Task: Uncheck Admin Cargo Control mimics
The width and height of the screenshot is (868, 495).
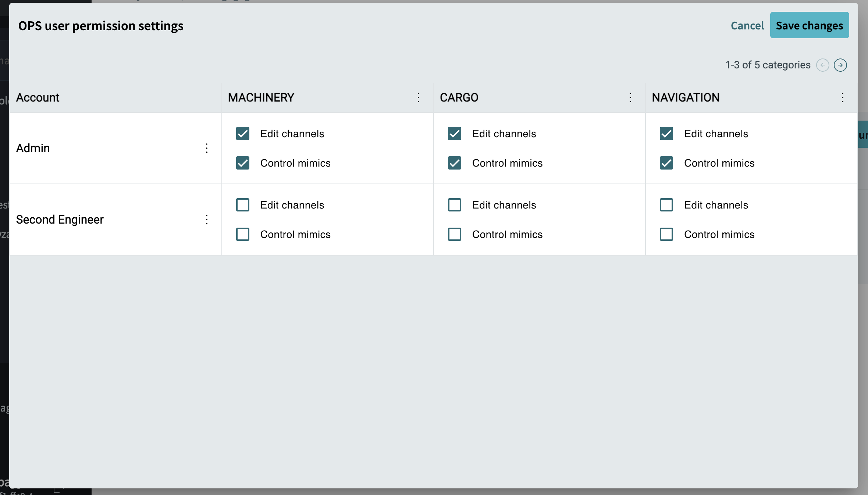Action: pyautogui.click(x=455, y=163)
